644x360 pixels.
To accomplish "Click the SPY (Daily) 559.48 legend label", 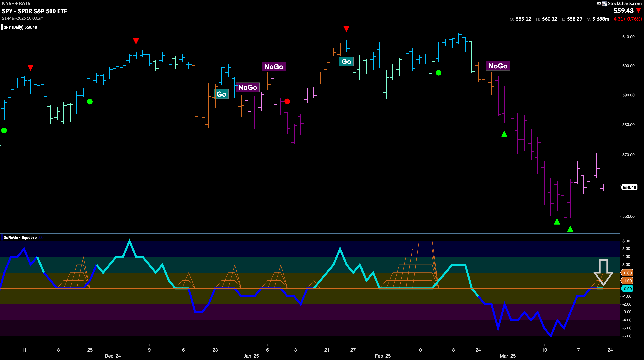I will pyautogui.click(x=20, y=27).
